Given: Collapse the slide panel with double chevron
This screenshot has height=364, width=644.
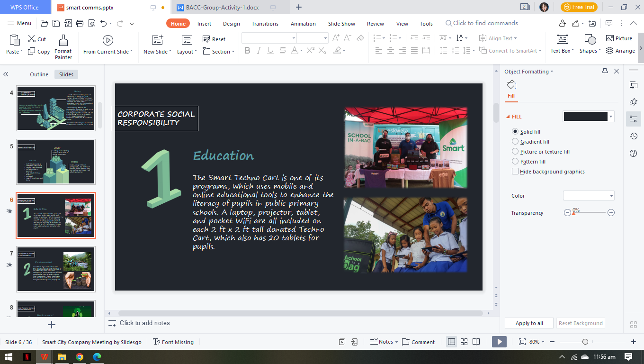Looking at the screenshot, I should click(6, 74).
